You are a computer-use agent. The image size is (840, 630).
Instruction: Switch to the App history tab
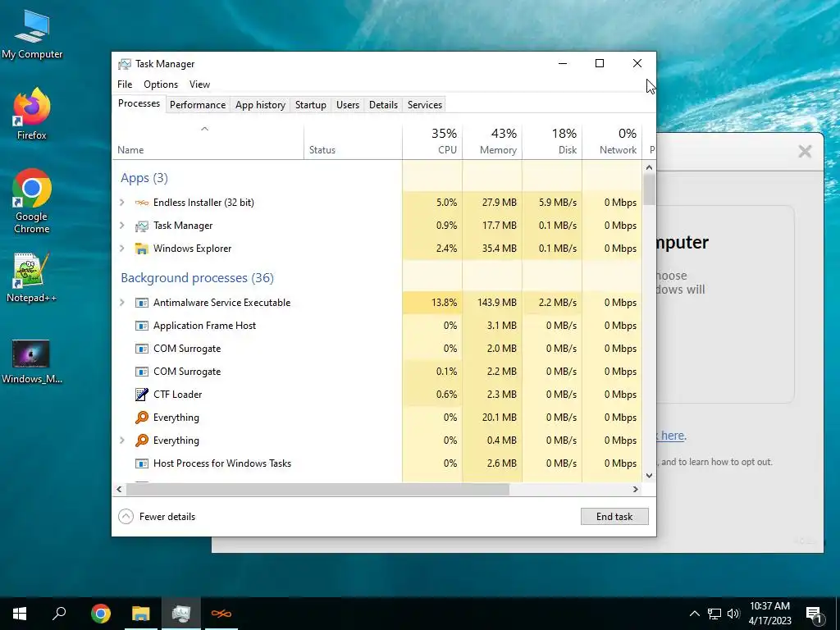[x=260, y=105]
